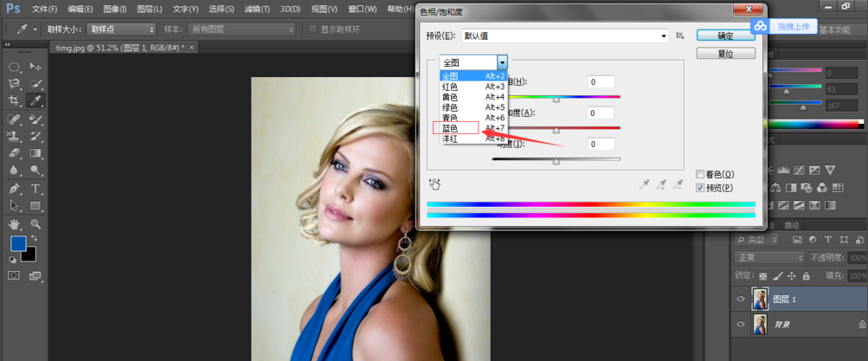
Task: Enable the 着色 colorize checkbox
Action: [x=700, y=174]
